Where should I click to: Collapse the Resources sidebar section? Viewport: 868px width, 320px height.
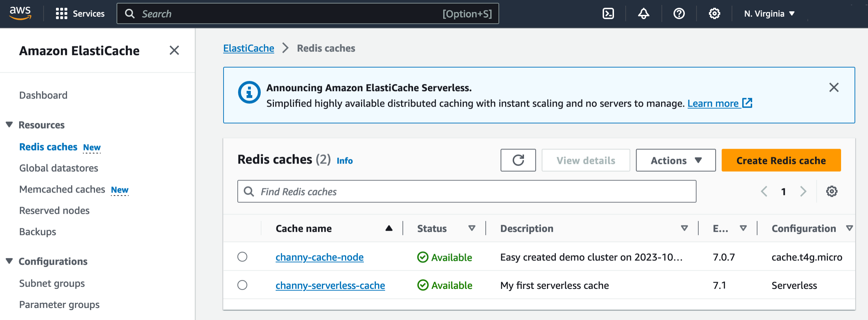(10, 125)
